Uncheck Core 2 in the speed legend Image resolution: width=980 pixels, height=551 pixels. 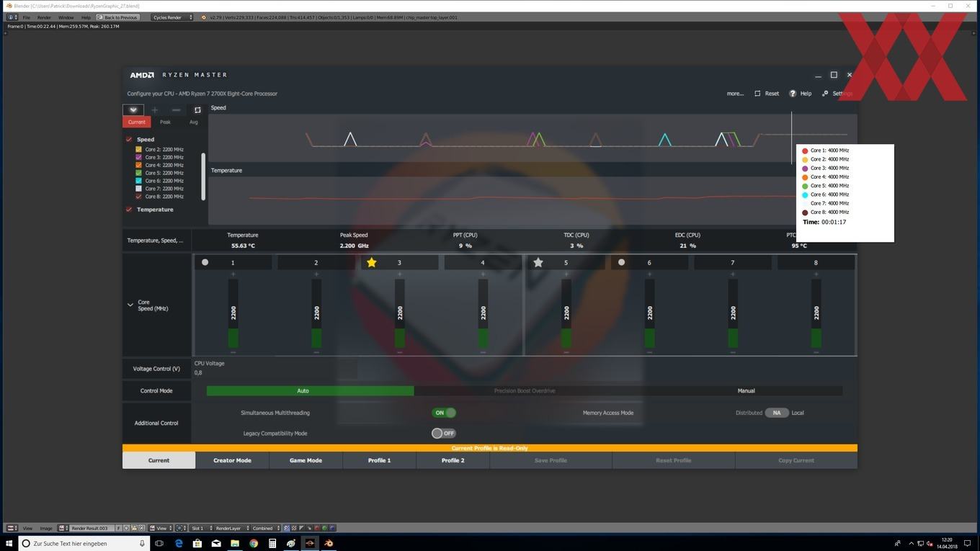click(139, 149)
